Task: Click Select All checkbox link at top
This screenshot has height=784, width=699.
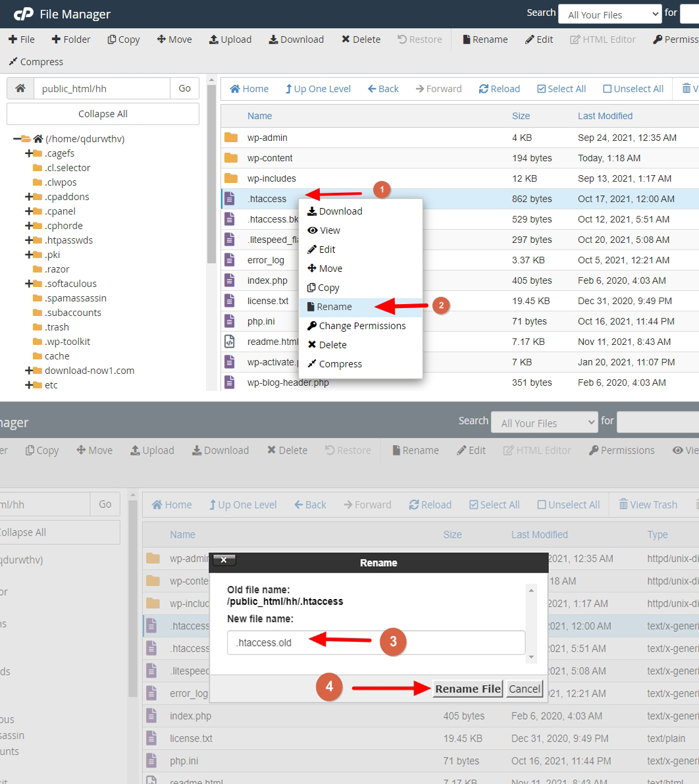Action: pyautogui.click(x=561, y=88)
